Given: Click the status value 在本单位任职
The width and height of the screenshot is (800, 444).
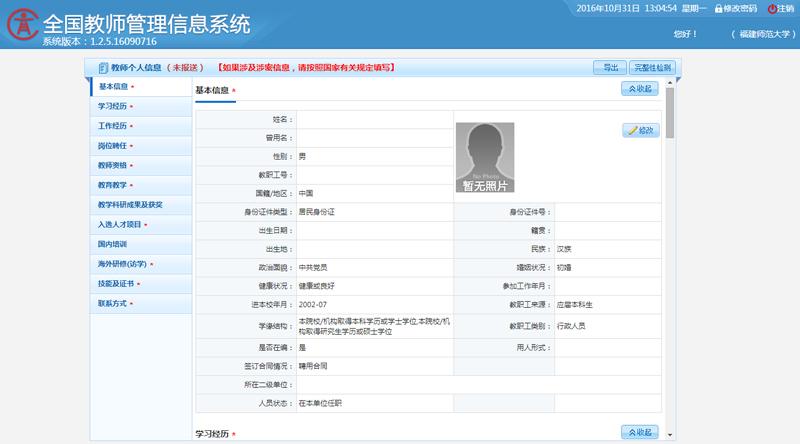Looking at the screenshot, I should click(320, 403).
